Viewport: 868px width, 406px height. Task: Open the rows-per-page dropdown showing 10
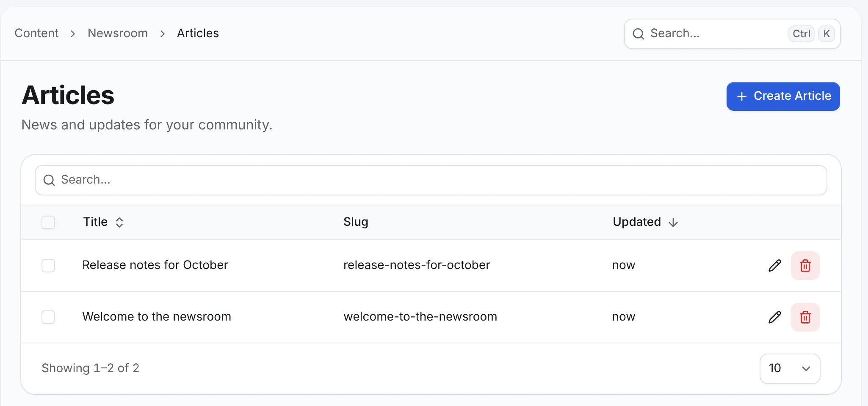click(x=790, y=368)
